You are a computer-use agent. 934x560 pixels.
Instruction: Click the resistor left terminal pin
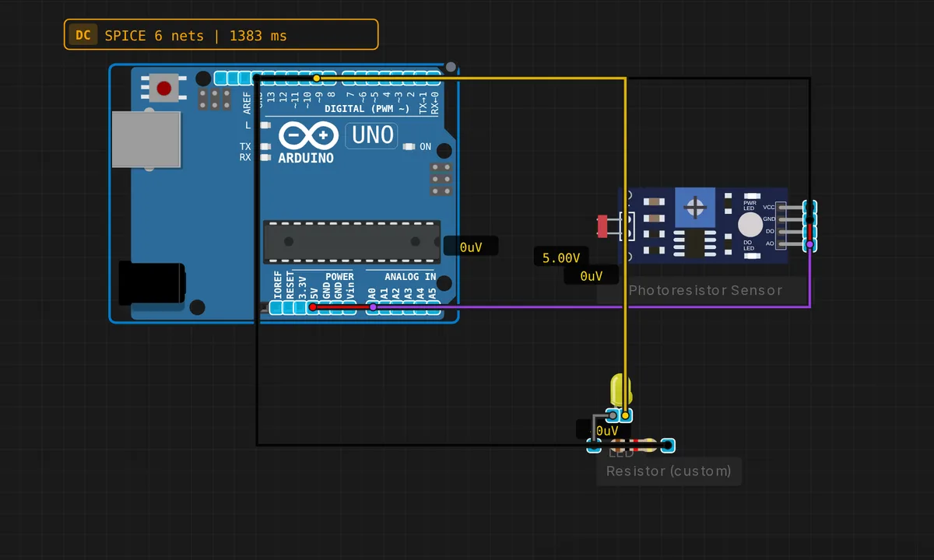[x=594, y=446]
